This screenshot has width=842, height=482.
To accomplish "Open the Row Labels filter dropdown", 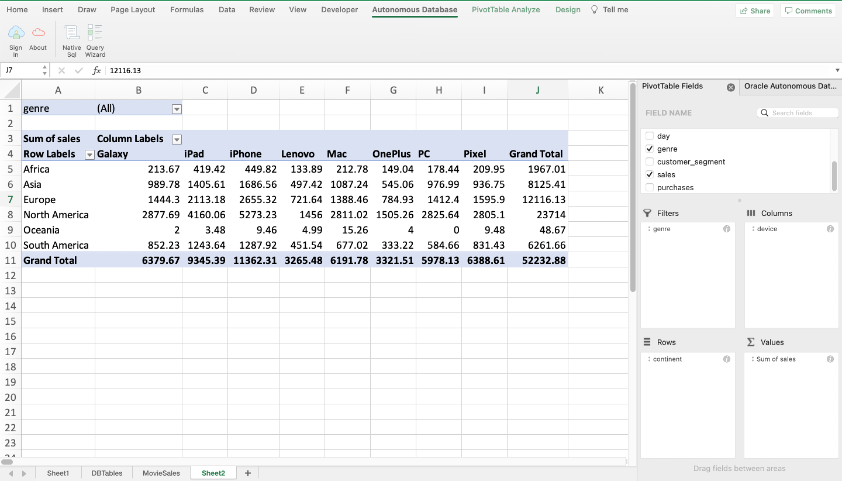I will point(90,155).
